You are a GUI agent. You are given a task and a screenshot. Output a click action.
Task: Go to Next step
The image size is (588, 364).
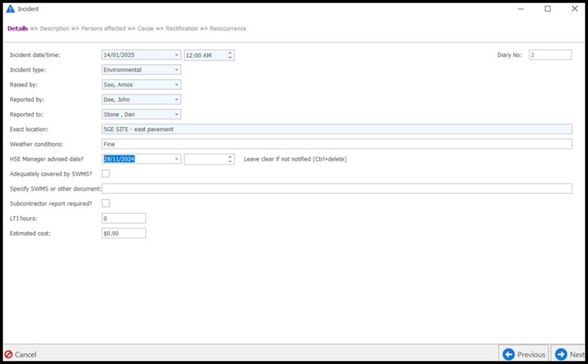(570, 354)
